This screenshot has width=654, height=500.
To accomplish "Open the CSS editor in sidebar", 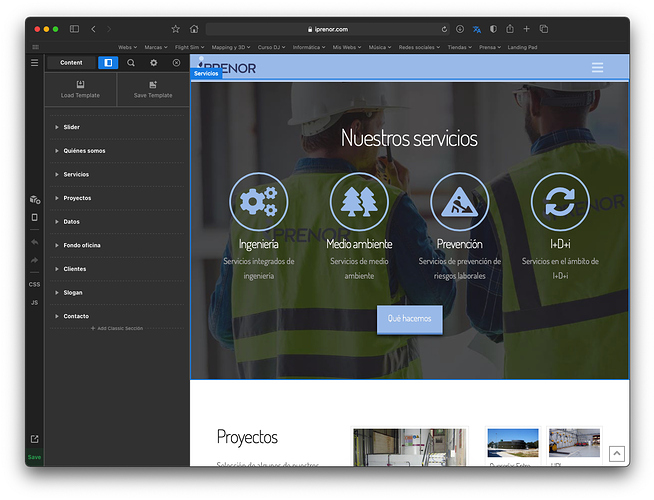I will point(35,284).
